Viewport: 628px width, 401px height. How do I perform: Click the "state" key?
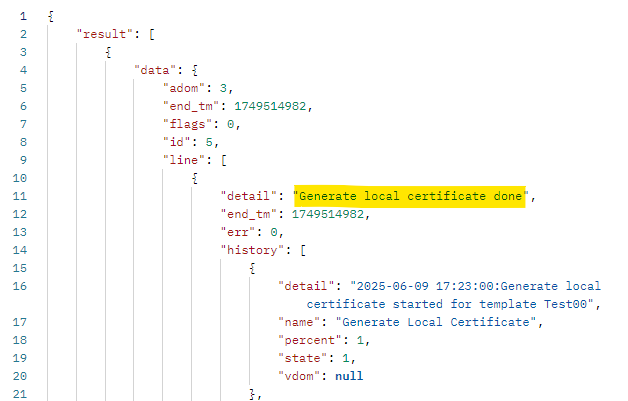click(302, 359)
